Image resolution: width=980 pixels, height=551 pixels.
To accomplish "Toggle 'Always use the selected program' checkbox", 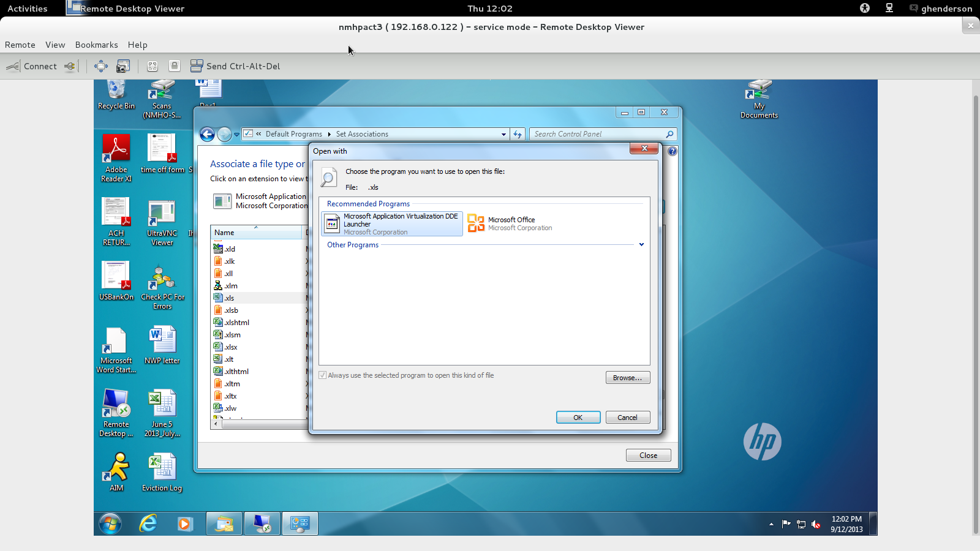I will (323, 375).
